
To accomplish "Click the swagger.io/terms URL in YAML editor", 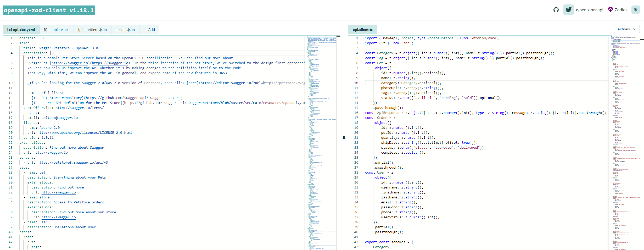I will tap(80, 108).
